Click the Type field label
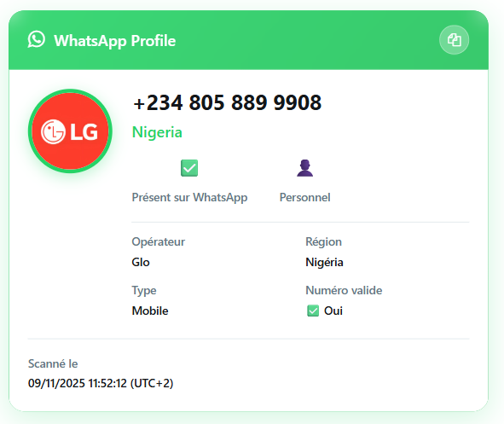The height and width of the screenshot is (424, 504). [x=144, y=291]
